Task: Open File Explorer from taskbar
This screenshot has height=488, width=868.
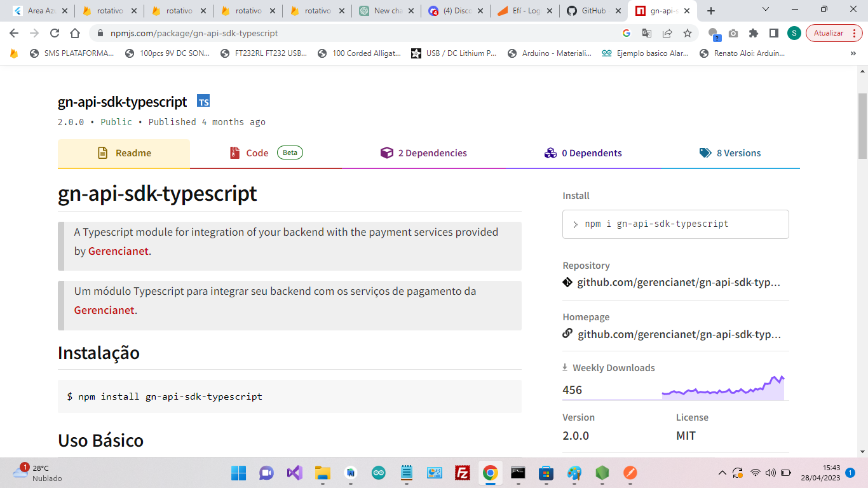Action: point(323,473)
